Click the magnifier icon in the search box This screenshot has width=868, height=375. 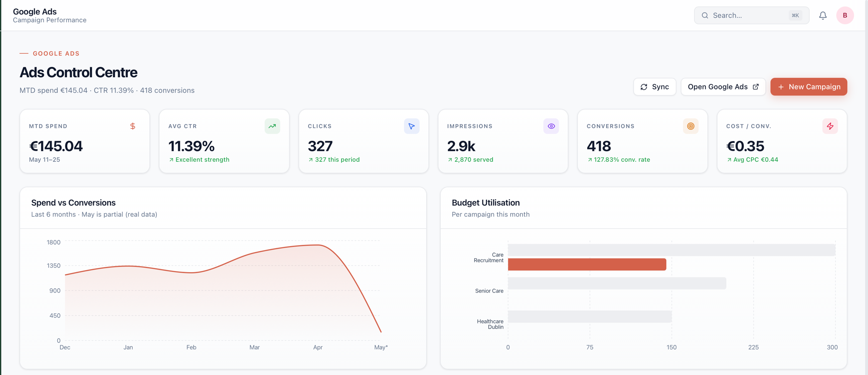pos(705,16)
